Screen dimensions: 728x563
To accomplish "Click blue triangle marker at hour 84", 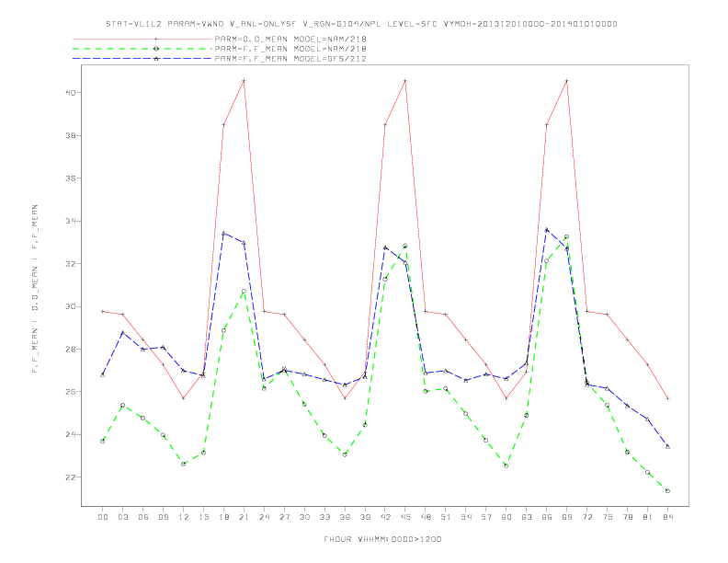I will [x=667, y=446].
